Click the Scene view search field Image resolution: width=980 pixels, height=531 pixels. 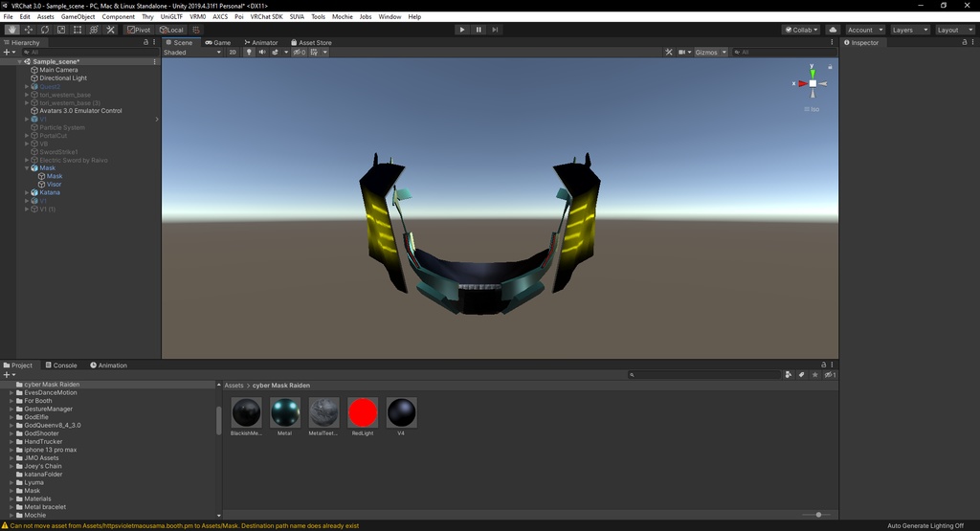click(x=783, y=53)
